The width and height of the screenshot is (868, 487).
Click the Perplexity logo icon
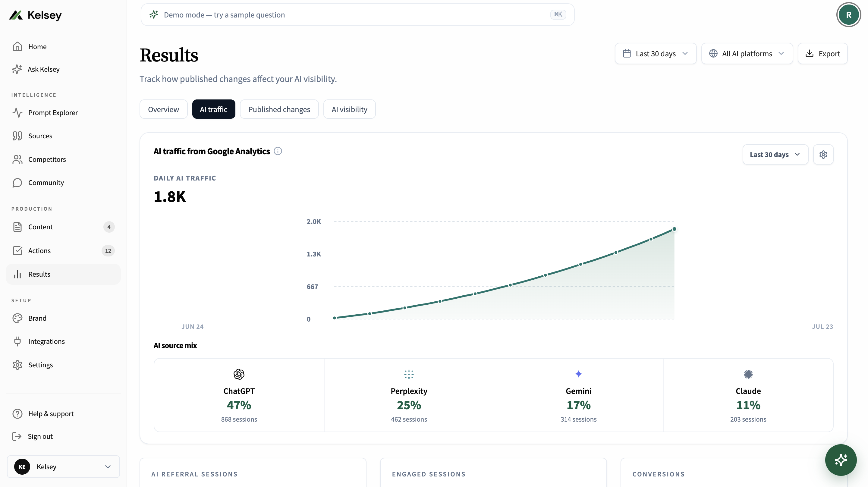click(x=409, y=374)
